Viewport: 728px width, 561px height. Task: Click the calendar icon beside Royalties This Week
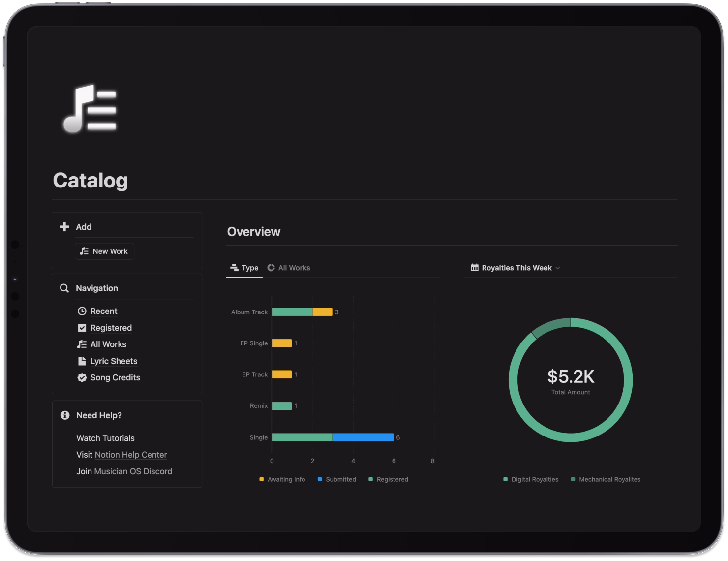point(475,268)
